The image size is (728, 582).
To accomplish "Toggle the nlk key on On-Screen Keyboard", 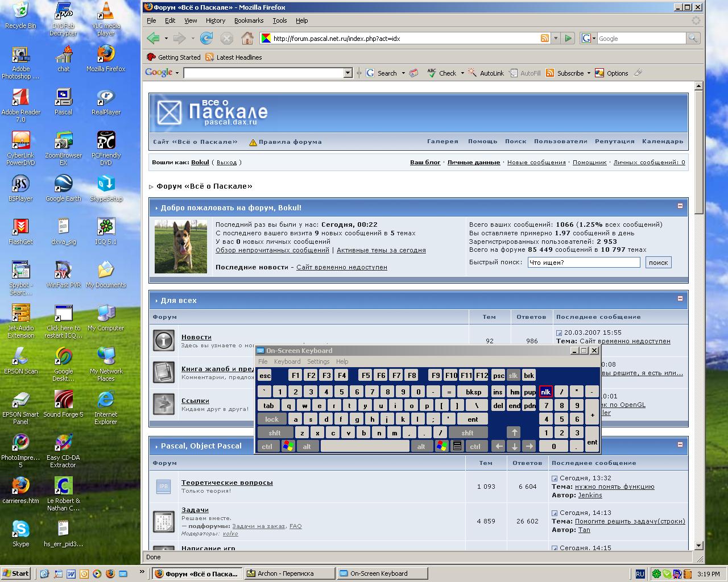I will tap(545, 392).
